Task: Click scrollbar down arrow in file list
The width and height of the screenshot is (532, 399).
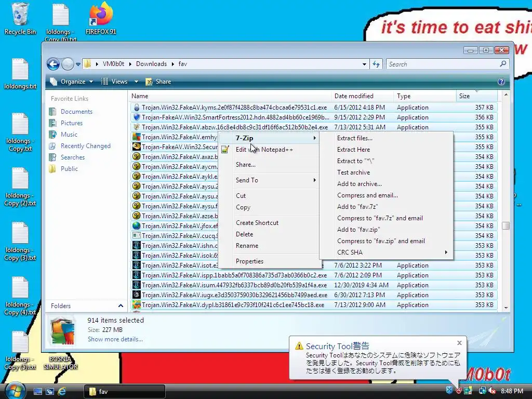Action: (x=506, y=308)
